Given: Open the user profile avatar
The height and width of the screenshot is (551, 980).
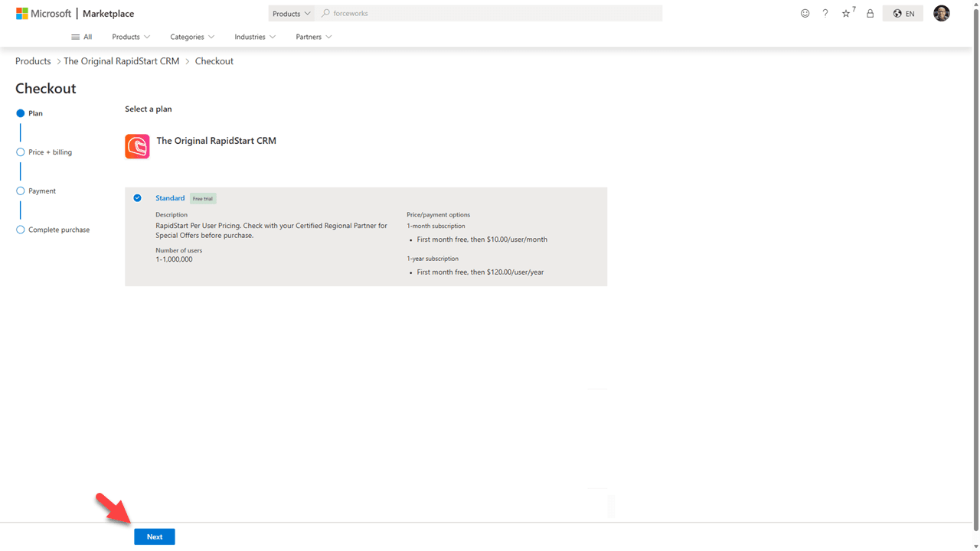Looking at the screenshot, I should click(942, 13).
